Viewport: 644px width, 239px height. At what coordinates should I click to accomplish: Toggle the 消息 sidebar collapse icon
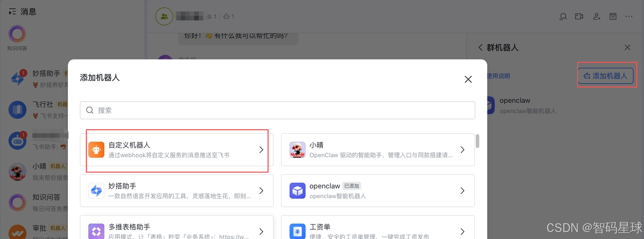[12, 12]
